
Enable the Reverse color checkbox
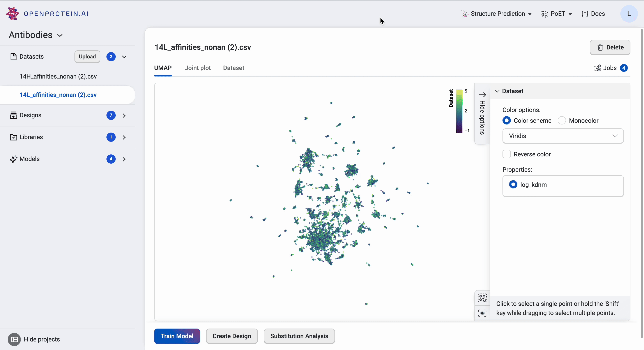506,154
